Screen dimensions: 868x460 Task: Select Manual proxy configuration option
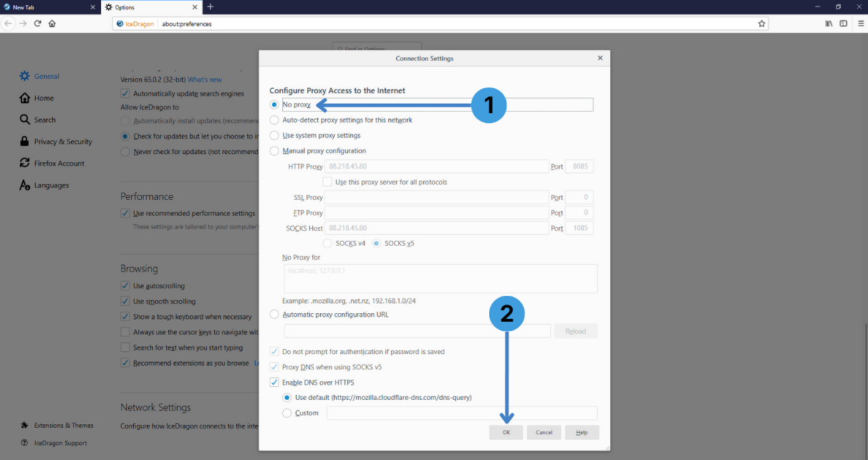(274, 150)
